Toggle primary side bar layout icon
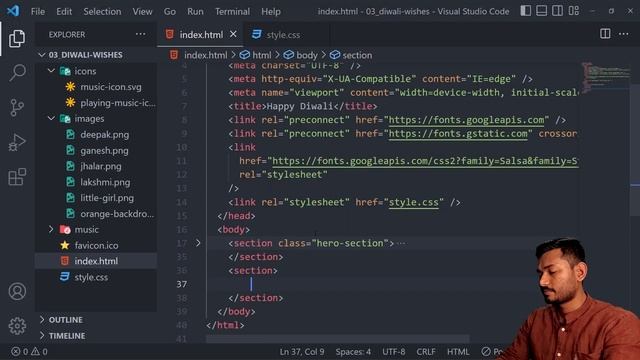This screenshot has height=360, width=640. click(526, 11)
